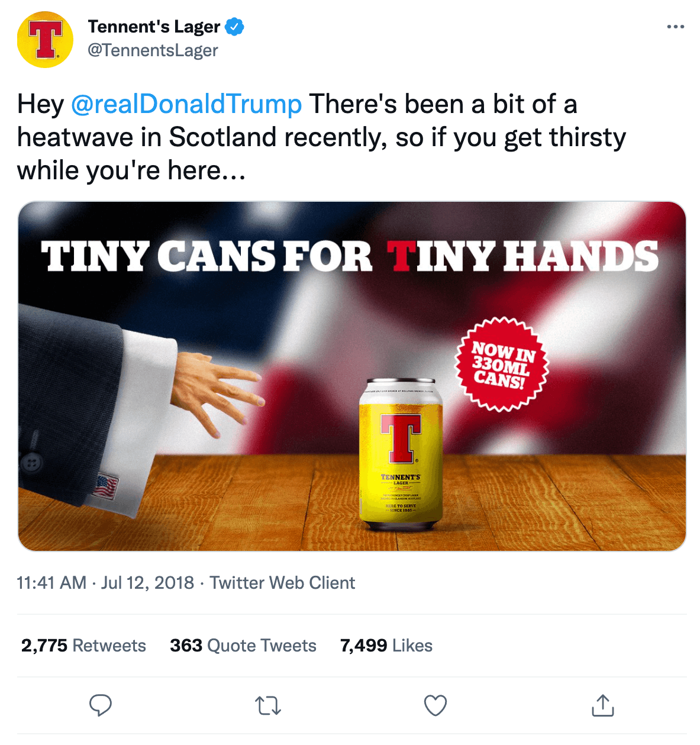The width and height of the screenshot is (700, 745).
Task: Open the three-dot more options menu
Action: [675, 27]
